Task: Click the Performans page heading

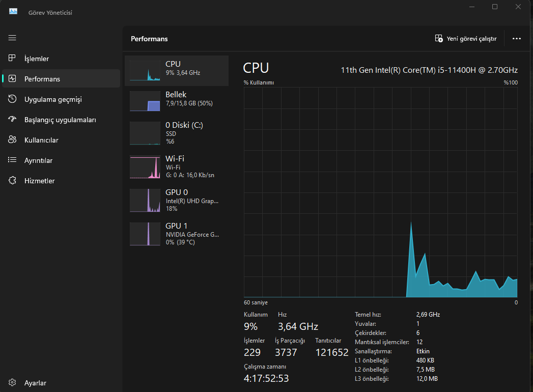Action: click(x=149, y=39)
